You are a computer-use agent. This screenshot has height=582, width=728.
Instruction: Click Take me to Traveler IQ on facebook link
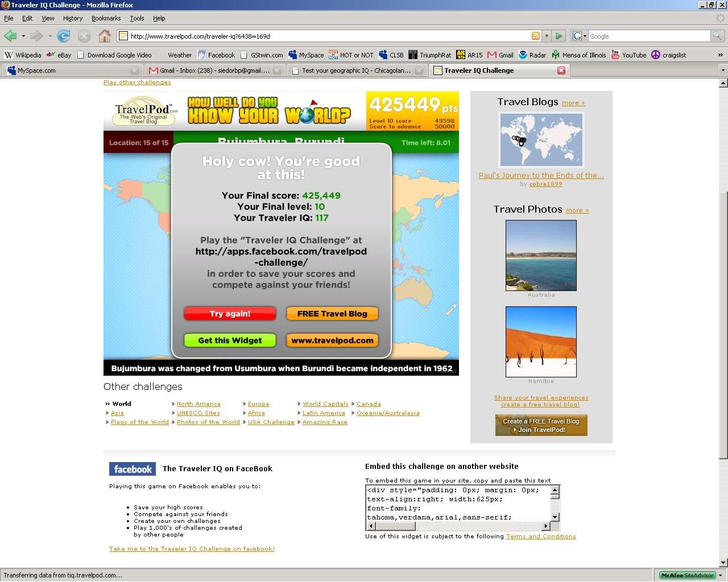pos(192,549)
